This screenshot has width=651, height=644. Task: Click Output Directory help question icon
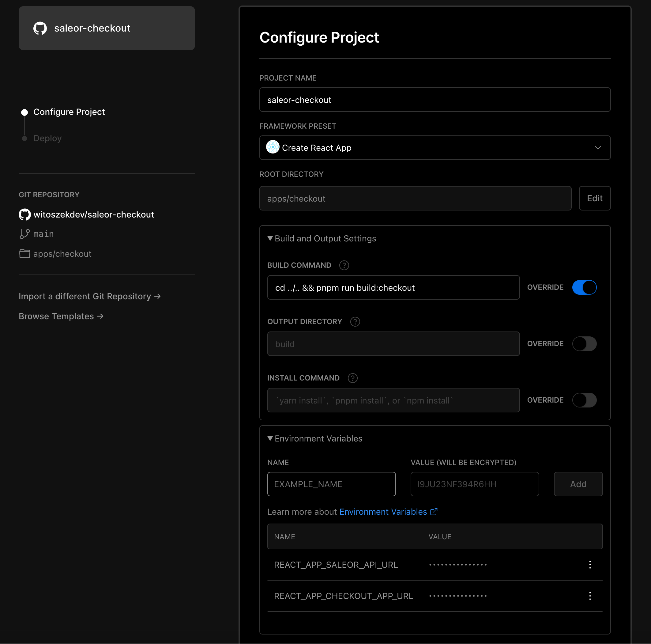click(355, 322)
